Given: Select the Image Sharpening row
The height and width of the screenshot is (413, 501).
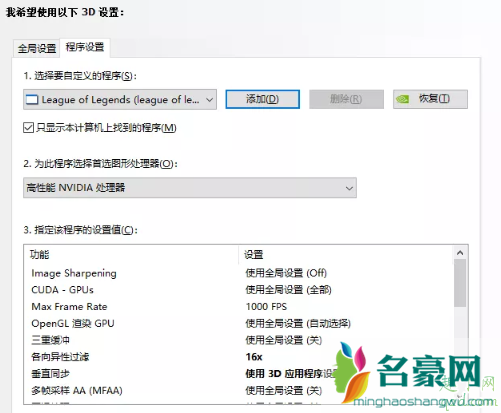Looking at the screenshot, I should (239, 273).
